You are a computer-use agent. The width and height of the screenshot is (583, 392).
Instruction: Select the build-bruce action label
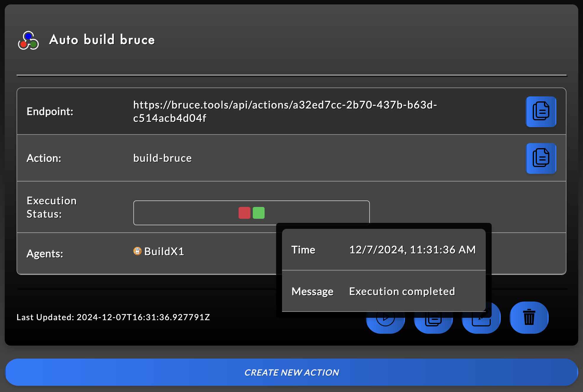(162, 158)
